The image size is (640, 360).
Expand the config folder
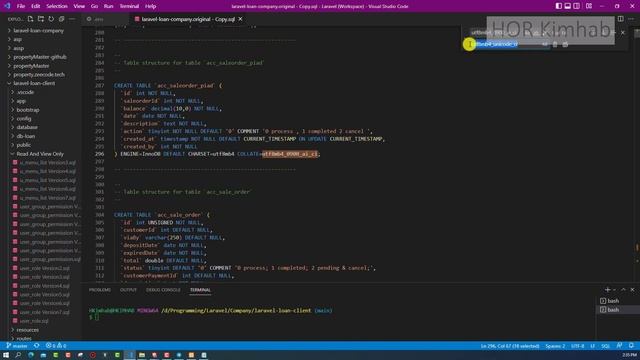[24, 119]
